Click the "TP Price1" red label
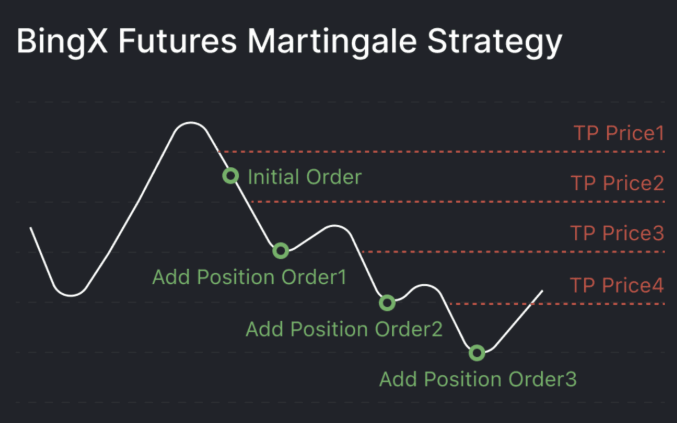677x423 pixels. coord(618,133)
